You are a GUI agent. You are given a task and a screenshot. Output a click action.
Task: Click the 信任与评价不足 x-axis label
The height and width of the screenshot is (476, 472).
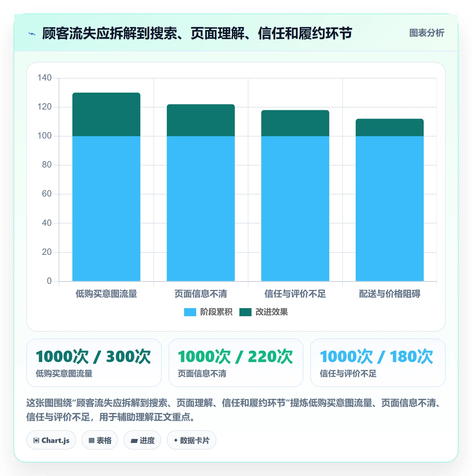click(x=295, y=294)
